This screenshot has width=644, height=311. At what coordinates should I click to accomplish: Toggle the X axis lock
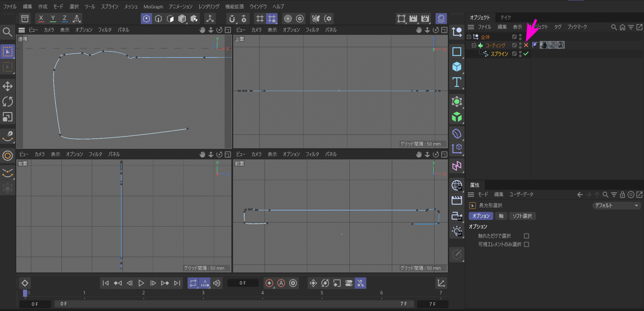click(x=41, y=19)
